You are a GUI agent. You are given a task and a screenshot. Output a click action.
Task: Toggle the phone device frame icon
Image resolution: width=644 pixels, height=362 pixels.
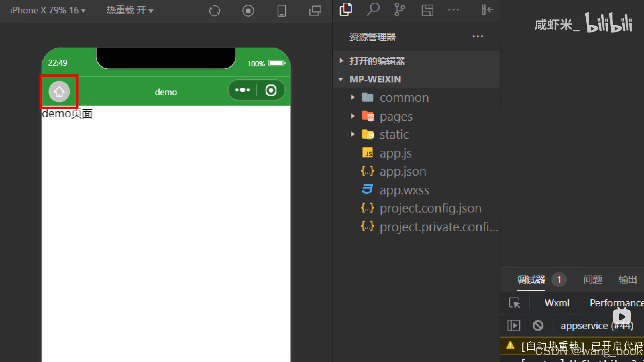coord(282,11)
